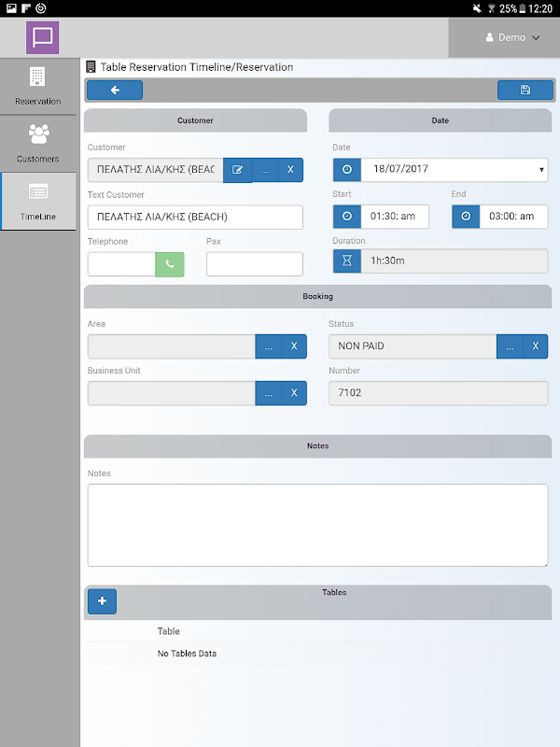The height and width of the screenshot is (747, 560).
Task: Open Customers in sidebar
Action: (x=37, y=144)
